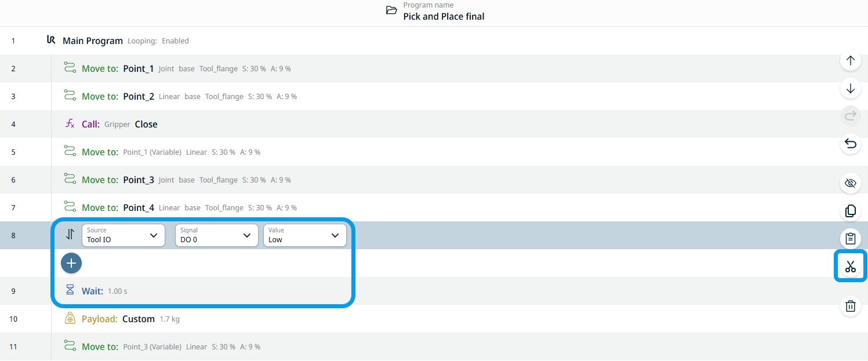Click the round plus add button
Image resolution: width=868 pixels, height=361 pixels.
tap(71, 263)
